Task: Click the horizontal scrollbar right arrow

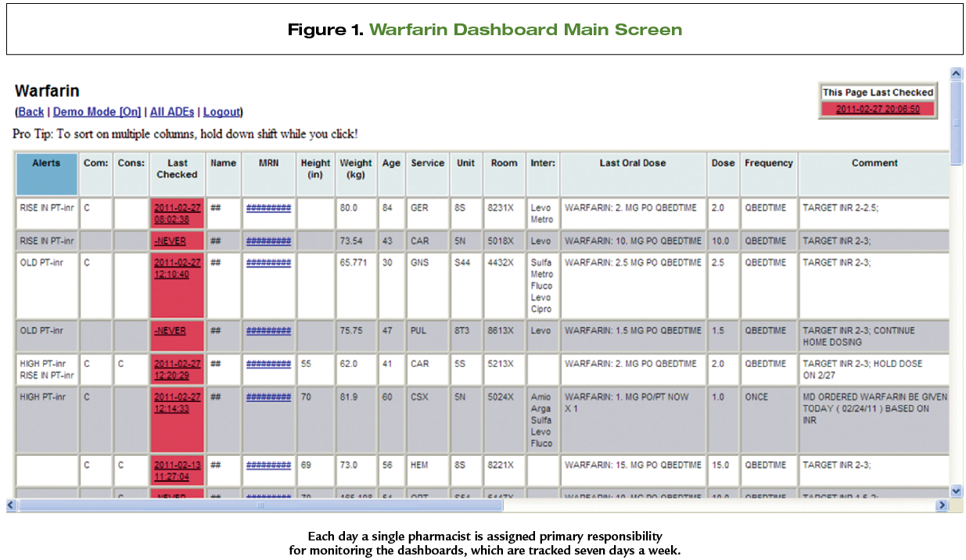Action: [942, 505]
